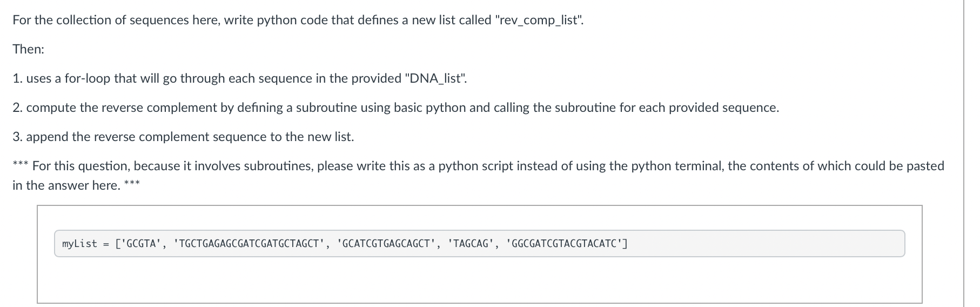Click the myList variable name
The width and height of the screenshot is (980, 307).
point(79,244)
